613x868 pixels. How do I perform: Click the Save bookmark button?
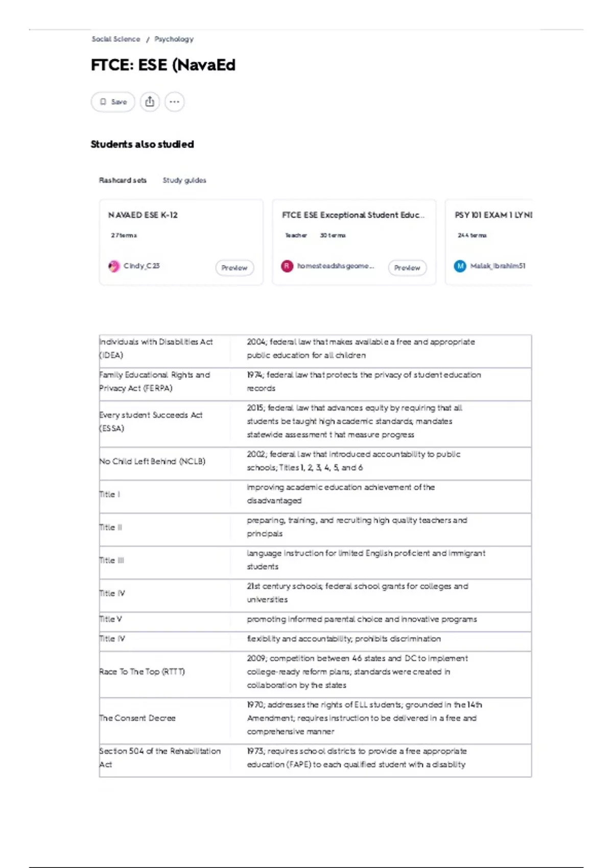113,102
